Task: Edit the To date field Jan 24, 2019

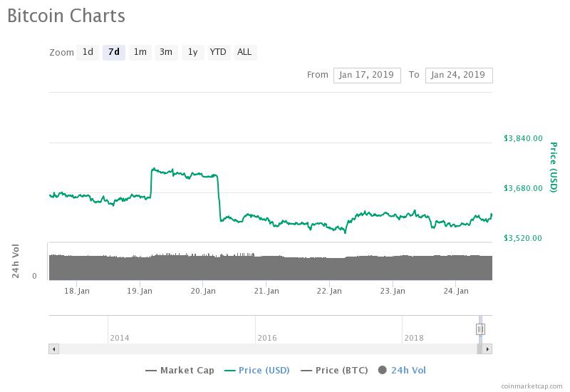Action: point(459,76)
